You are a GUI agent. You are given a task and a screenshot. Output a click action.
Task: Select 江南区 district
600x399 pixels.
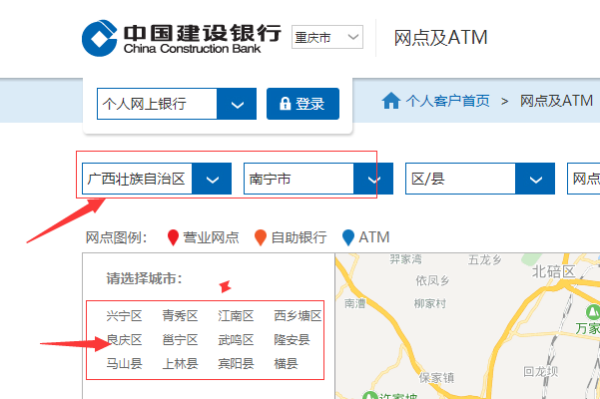point(236,316)
